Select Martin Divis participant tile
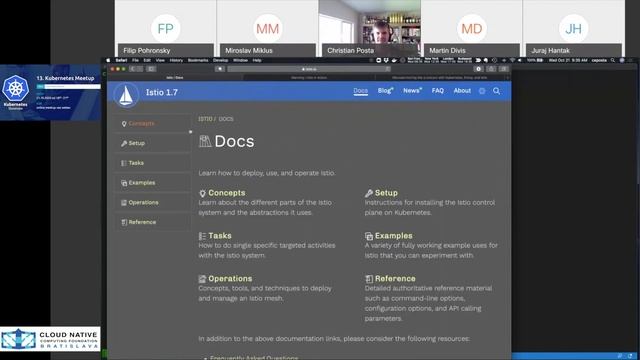 click(x=471, y=29)
